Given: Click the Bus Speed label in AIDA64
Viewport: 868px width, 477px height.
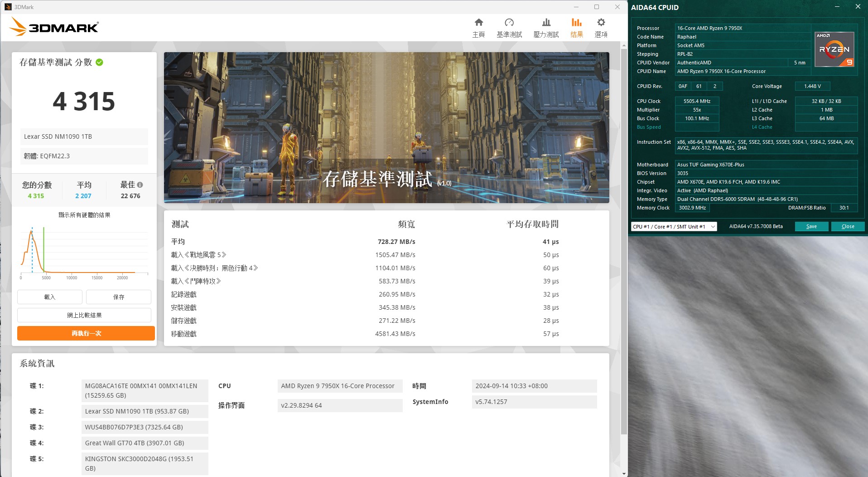Looking at the screenshot, I should pyautogui.click(x=649, y=127).
